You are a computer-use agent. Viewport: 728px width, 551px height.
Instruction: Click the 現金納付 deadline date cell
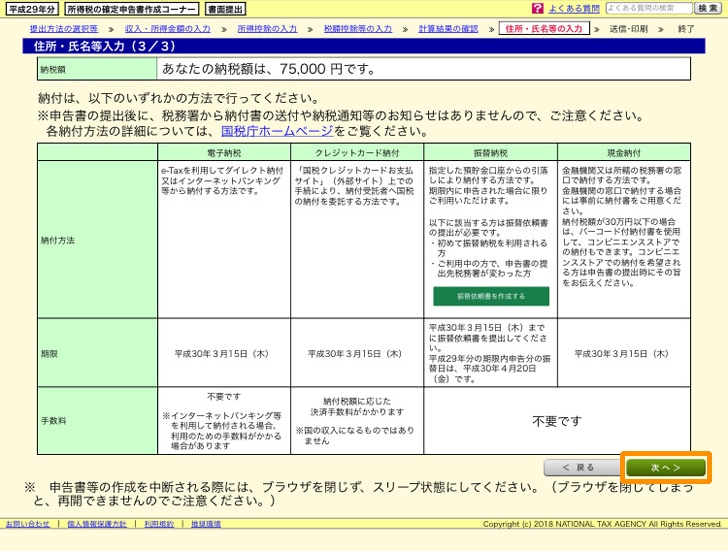click(x=624, y=353)
